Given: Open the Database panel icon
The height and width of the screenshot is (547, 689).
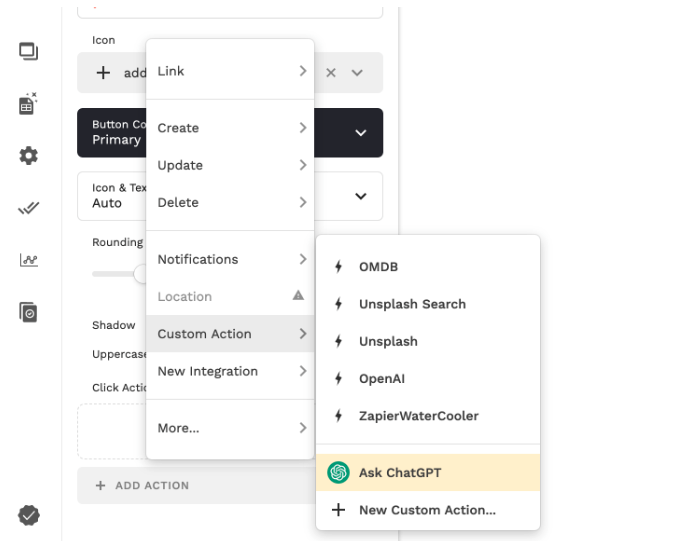Looking at the screenshot, I should point(28,103).
